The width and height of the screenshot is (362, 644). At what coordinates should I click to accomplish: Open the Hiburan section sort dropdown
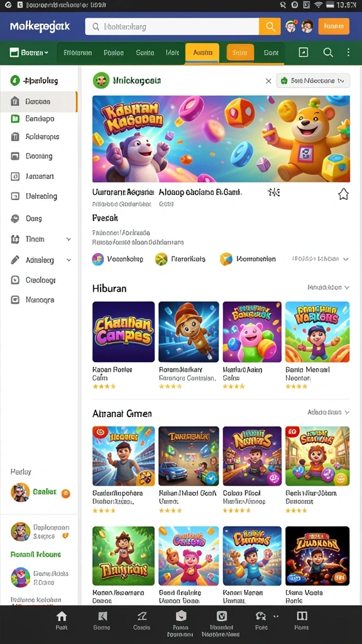point(328,287)
